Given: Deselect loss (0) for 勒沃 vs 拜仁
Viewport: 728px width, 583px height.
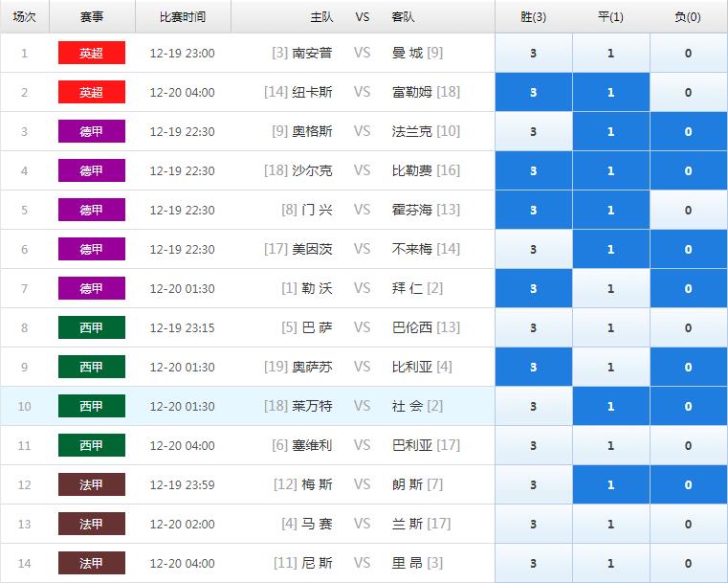Looking at the screenshot, I should point(689,288).
